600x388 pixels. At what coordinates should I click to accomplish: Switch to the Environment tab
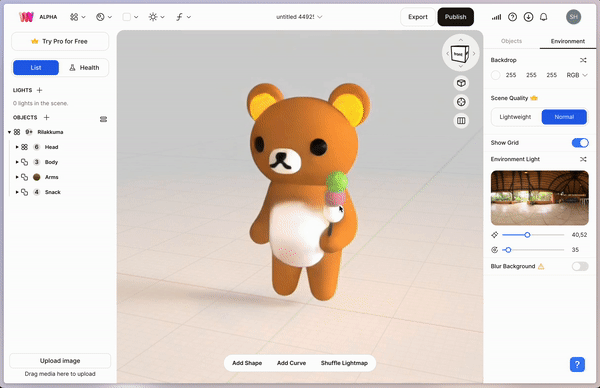(x=567, y=41)
